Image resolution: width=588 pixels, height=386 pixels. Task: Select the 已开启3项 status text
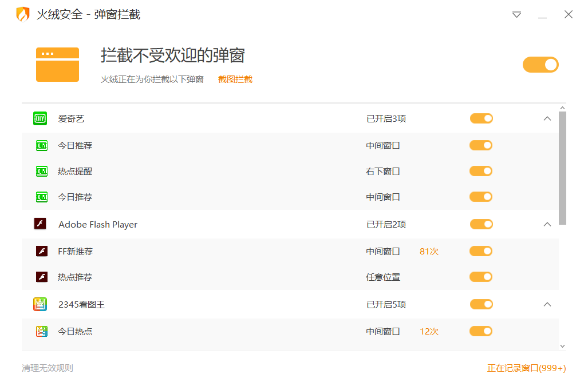(386, 119)
